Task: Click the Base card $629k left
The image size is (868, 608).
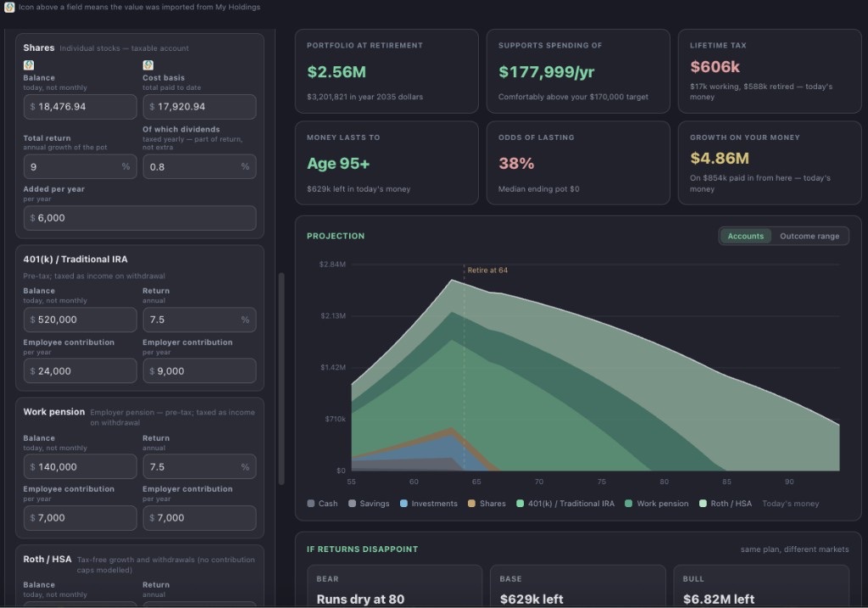Action: (577, 587)
